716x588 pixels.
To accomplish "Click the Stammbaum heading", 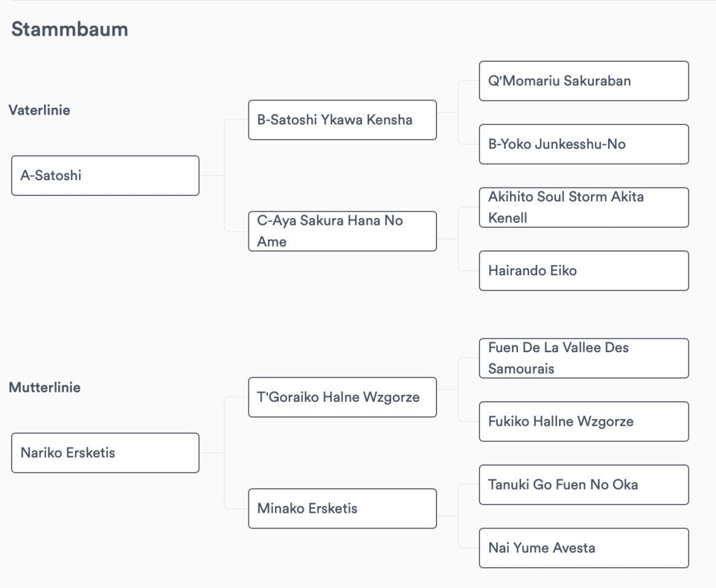I will (69, 29).
